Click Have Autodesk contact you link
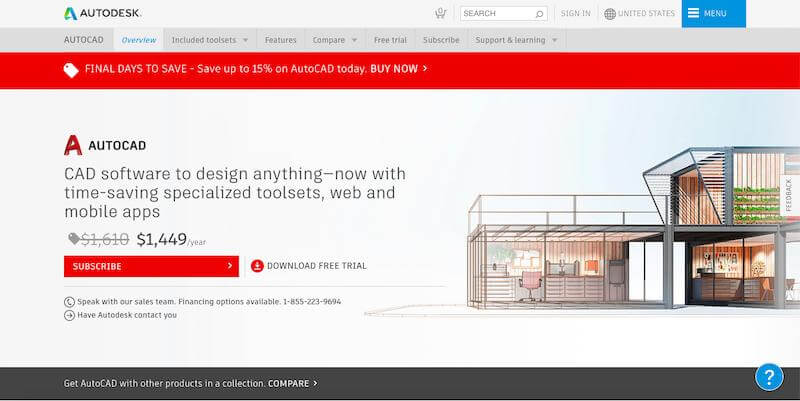This screenshot has width=800, height=401. point(127,315)
